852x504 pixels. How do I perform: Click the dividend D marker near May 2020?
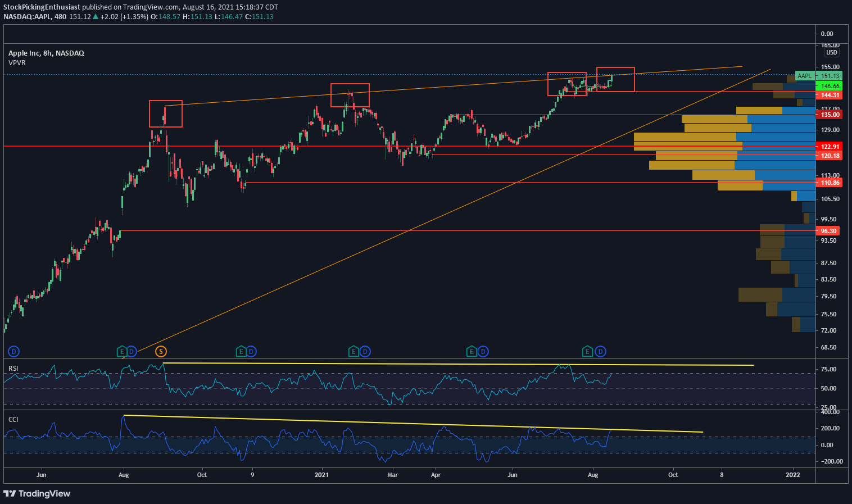(x=14, y=352)
